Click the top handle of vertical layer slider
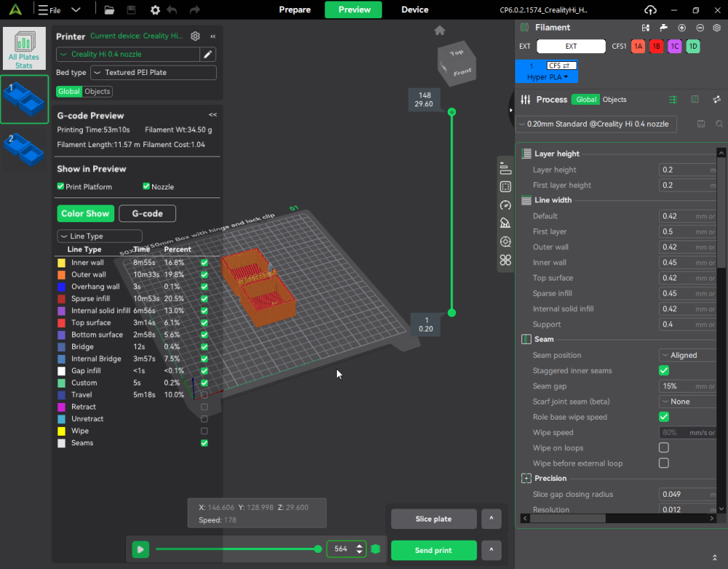This screenshot has height=569, width=728. pos(452,112)
